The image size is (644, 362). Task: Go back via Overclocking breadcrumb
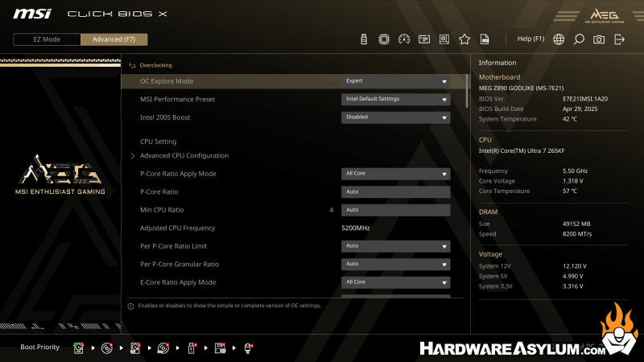click(155, 65)
